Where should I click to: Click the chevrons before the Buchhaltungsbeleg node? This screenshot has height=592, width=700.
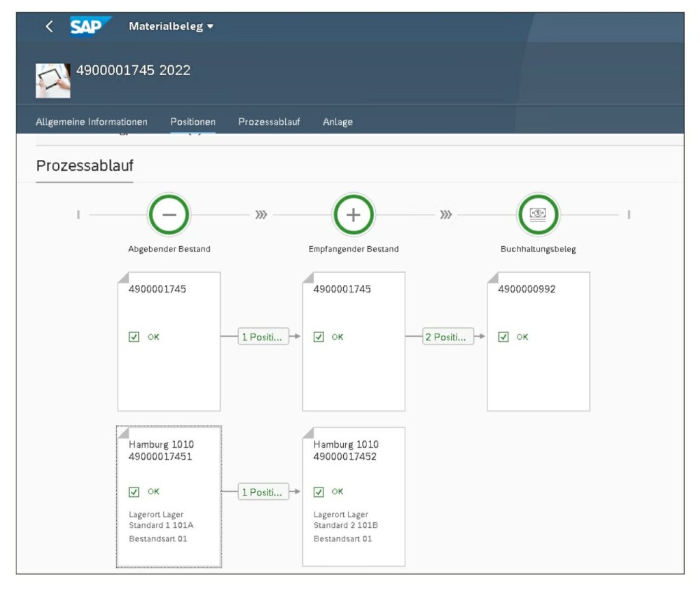[x=446, y=215]
